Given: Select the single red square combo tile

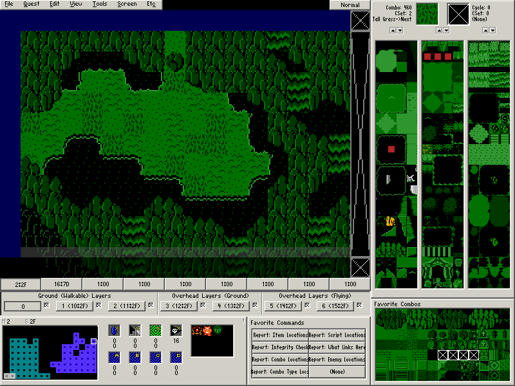Looking at the screenshot, I should click(x=391, y=149).
